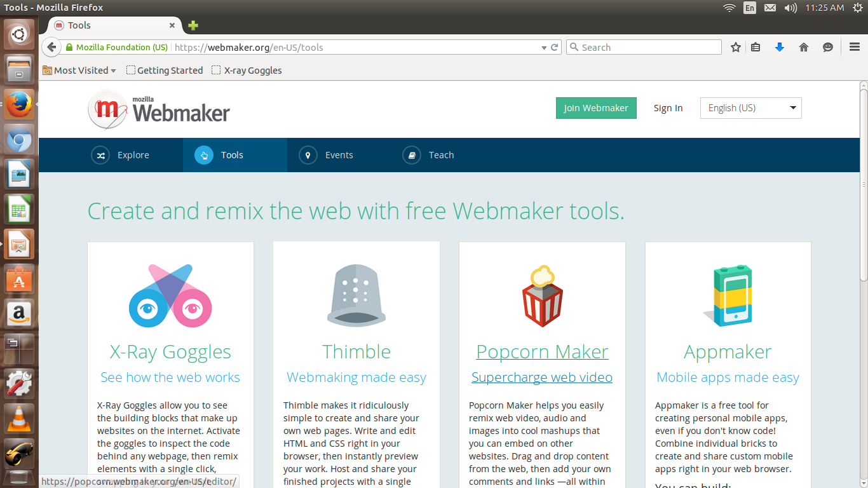
Task: Open Amazon launcher icon
Action: tap(19, 315)
